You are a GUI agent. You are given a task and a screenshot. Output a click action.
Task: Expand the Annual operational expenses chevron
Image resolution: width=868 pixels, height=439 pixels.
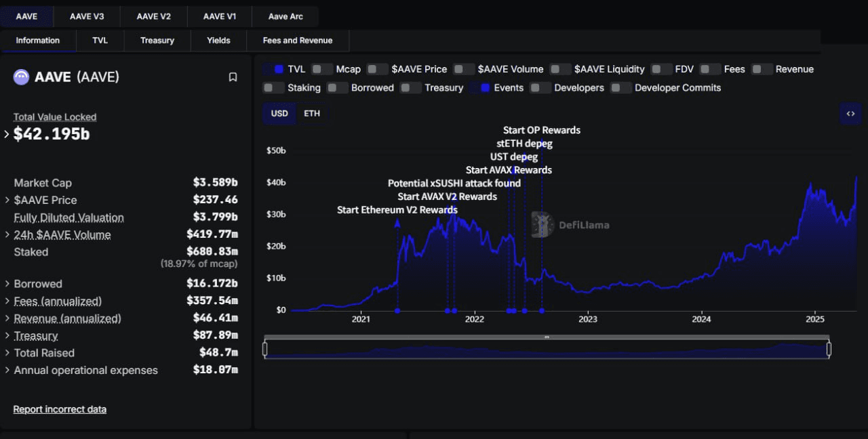7,370
